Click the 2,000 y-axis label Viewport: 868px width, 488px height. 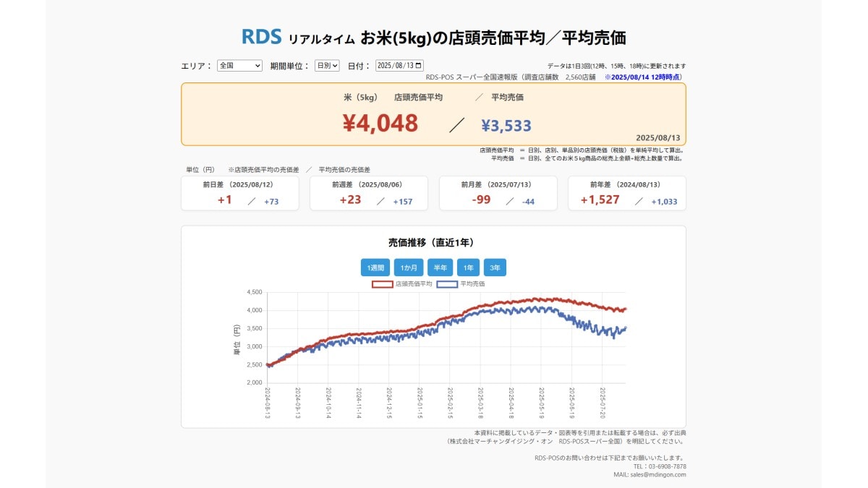click(x=254, y=383)
